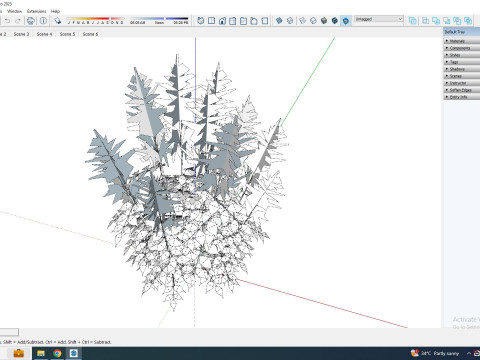Show hidden system tray icons chevron
This screenshot has height=360, width=480.
pyautogui.click(x=469, y=353)
